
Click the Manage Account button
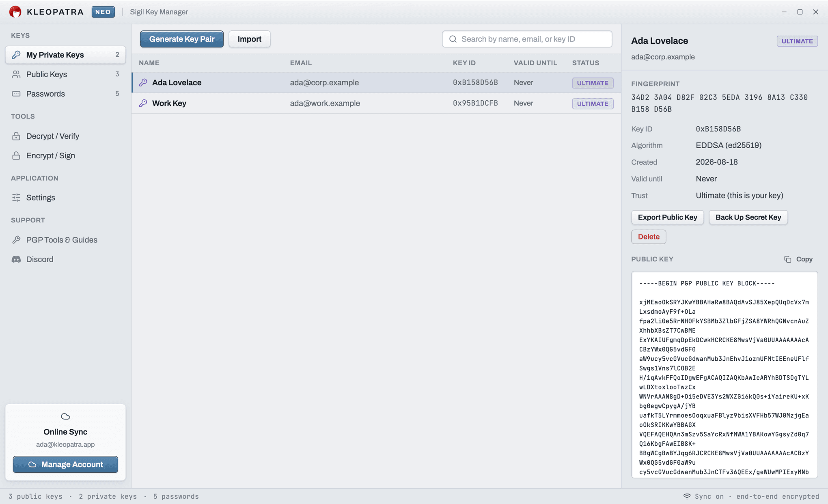65,464
